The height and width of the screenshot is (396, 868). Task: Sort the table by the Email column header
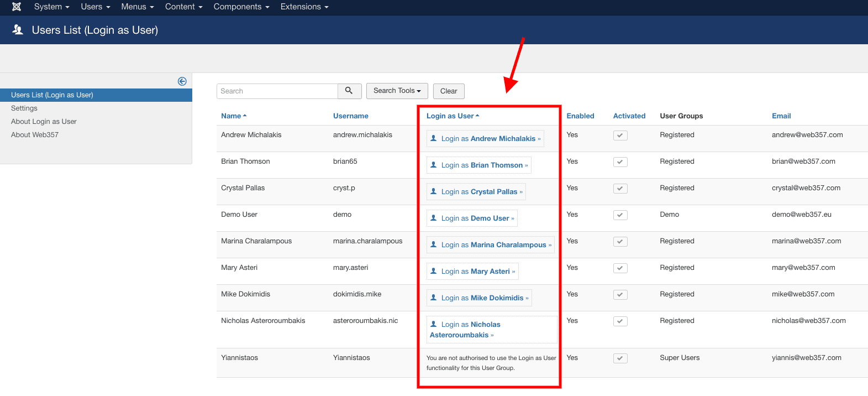tap(781, 116)
